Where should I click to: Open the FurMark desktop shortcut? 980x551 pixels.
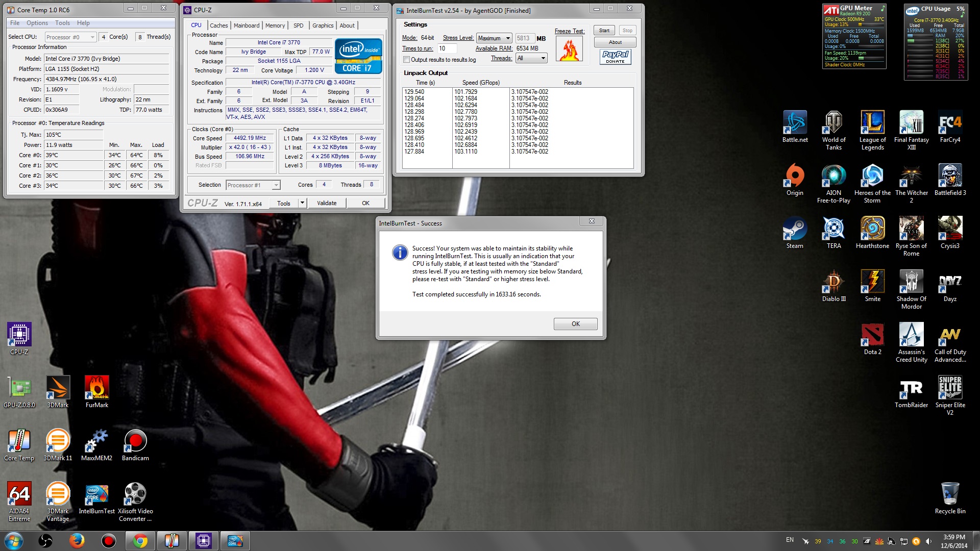click(x=96, y=388)
